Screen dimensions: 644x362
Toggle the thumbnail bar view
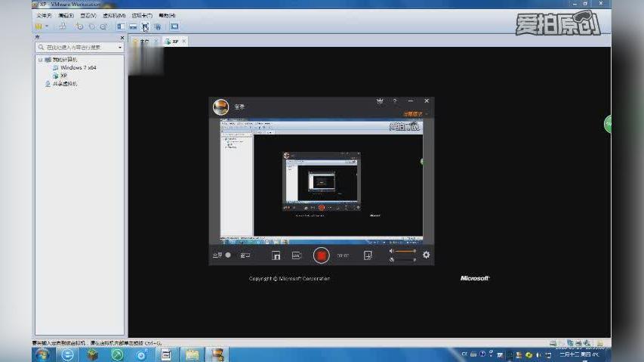click(x=133, y=26)
